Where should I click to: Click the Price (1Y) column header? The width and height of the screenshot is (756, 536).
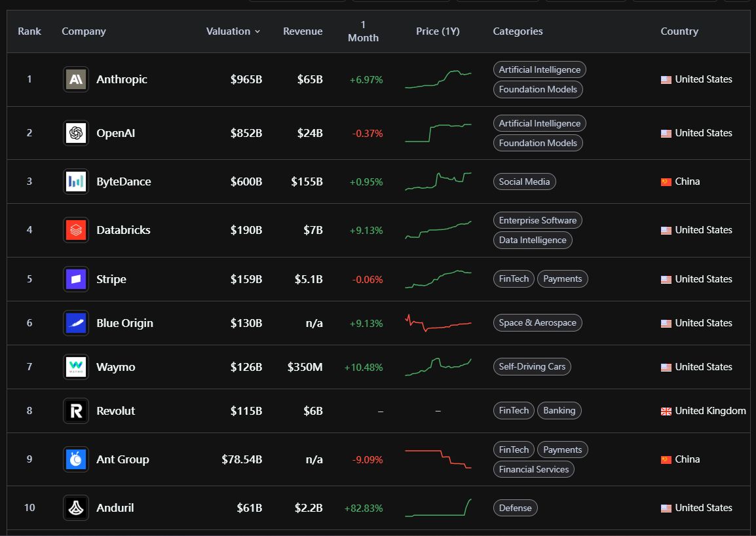coord(438,31)
